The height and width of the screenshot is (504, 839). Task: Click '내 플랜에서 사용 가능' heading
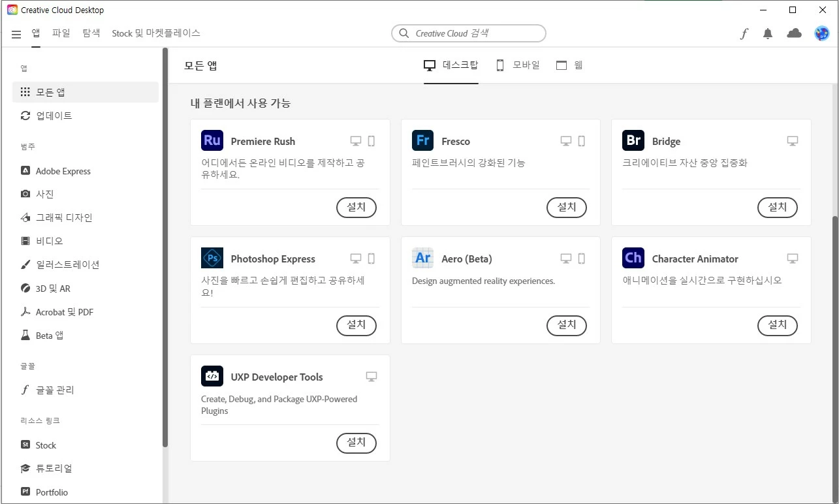tap(240, 103)
